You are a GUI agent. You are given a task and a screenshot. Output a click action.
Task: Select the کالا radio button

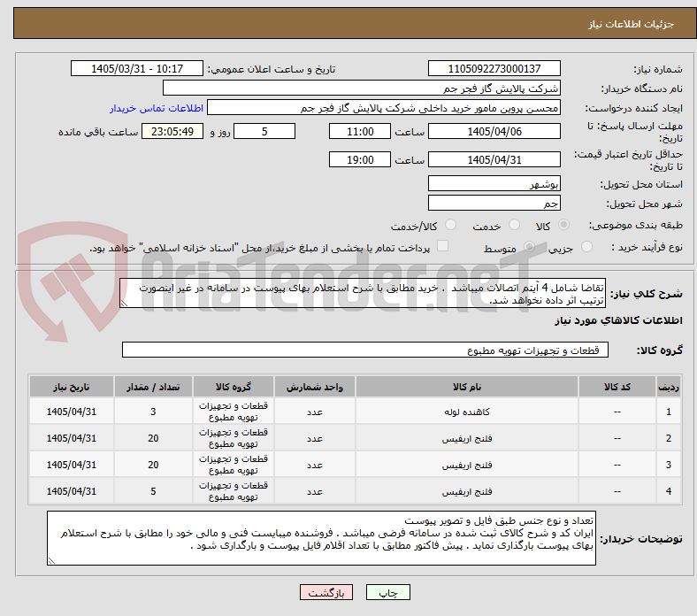563,225
